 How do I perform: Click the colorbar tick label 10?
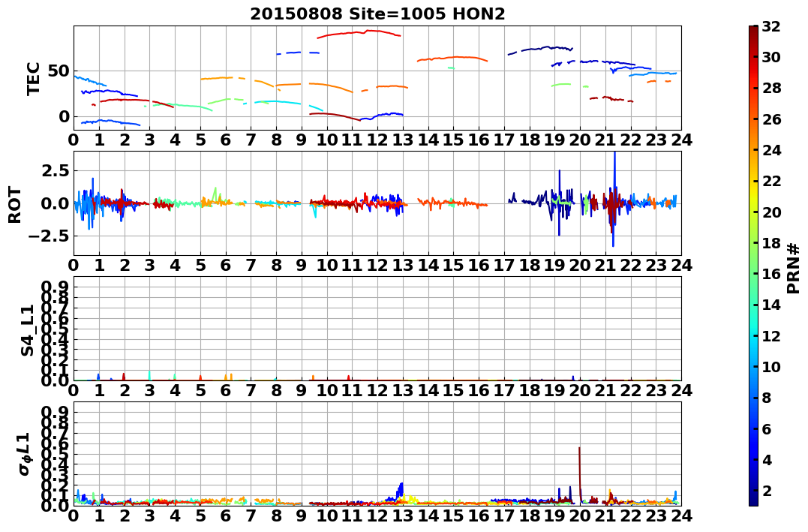point(771,366)
